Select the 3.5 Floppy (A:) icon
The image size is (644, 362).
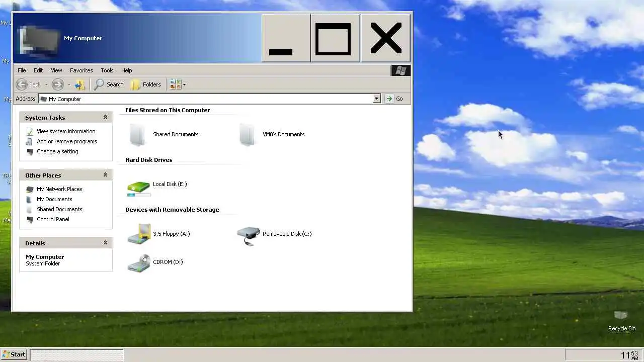pos(139,234)
